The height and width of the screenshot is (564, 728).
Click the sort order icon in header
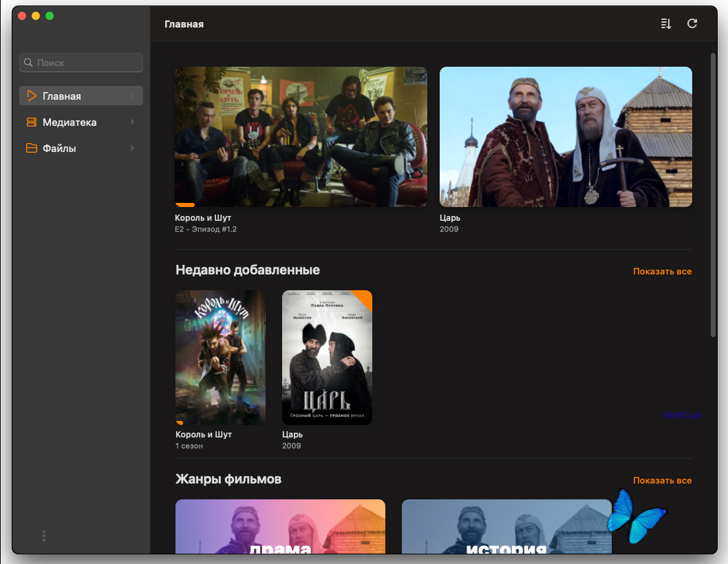666,23
